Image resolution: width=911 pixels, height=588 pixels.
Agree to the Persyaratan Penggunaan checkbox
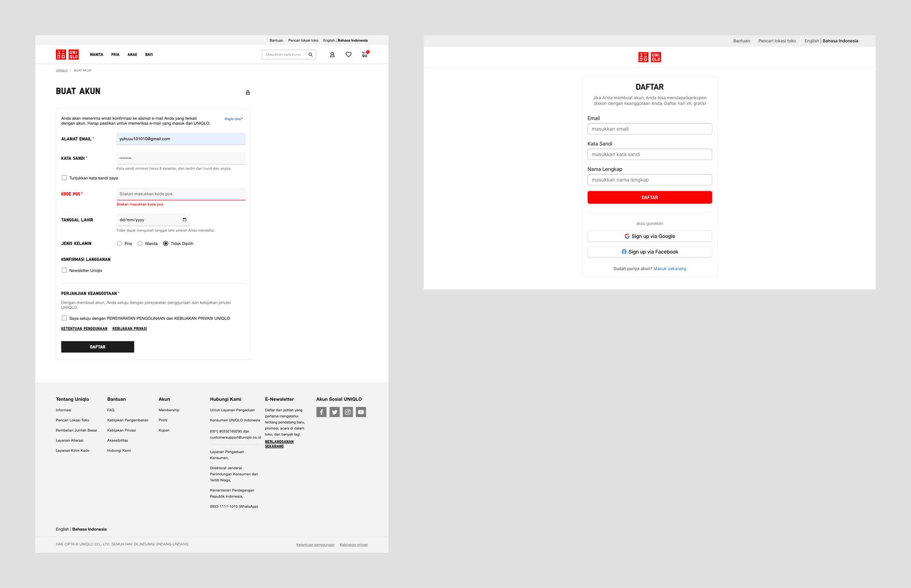tap(64, 318)
